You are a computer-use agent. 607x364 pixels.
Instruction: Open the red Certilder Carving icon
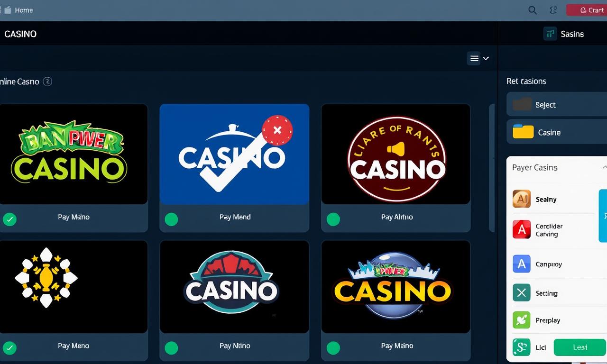pyautogui.click(x=522, y=230)
